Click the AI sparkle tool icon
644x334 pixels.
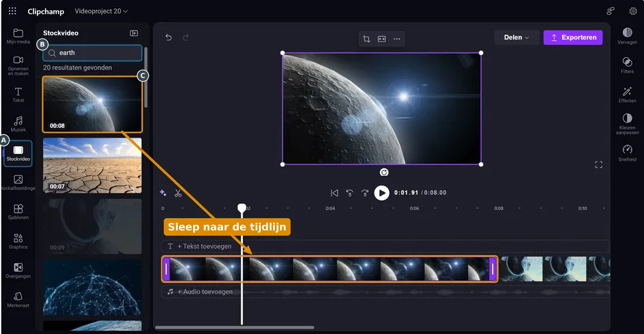(162, 193)
